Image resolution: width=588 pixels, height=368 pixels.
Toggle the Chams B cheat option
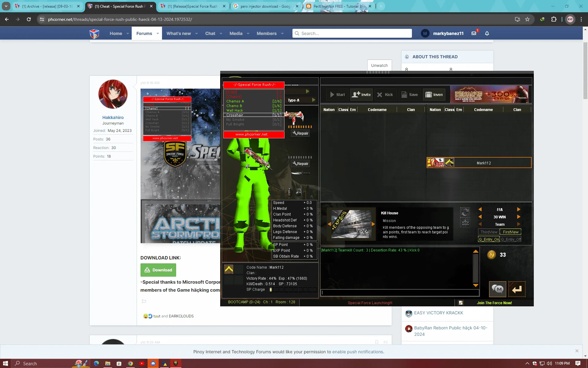pyautogui.click(x=254, y=106)
